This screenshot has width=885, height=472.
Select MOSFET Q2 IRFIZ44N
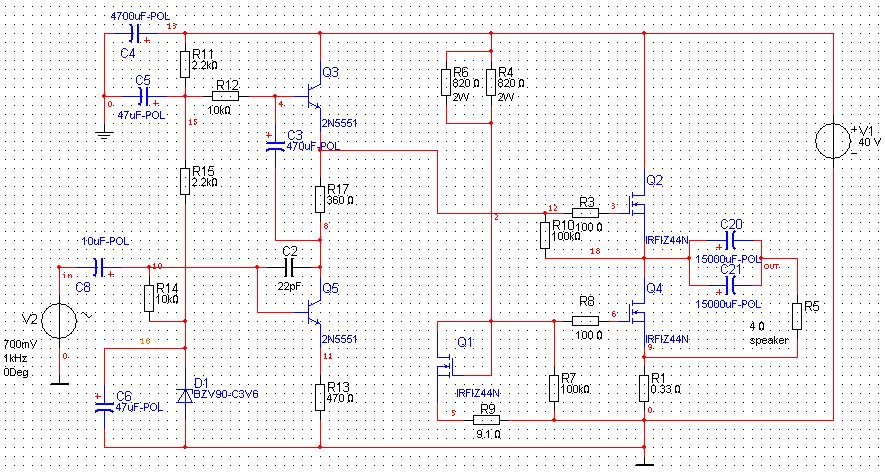638,203
